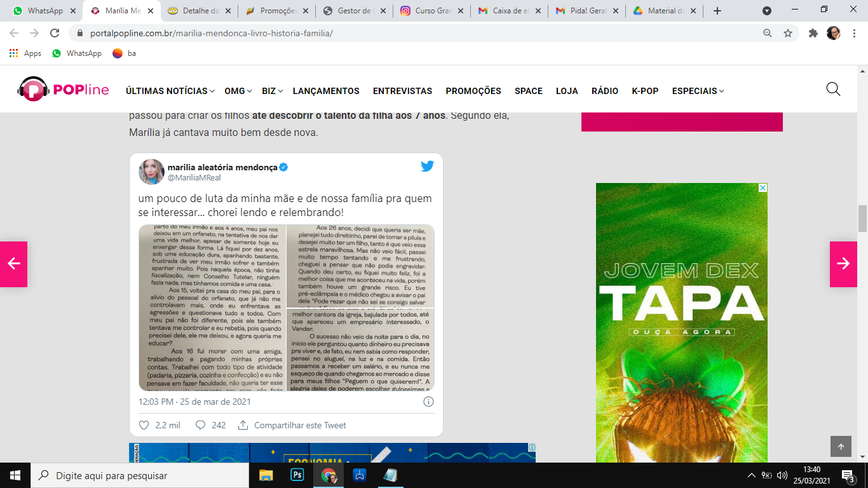Click marilia aleatória mendonça name
Screen dimensions: 868x488
222,167
